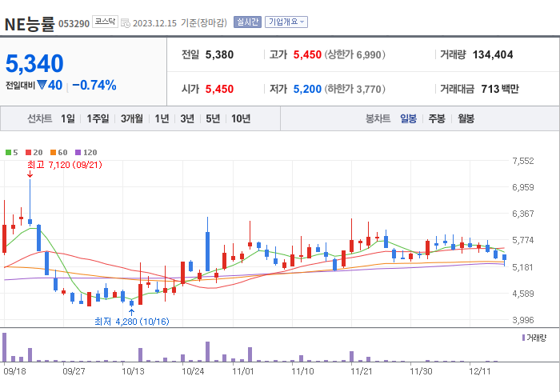560x392 pixels.
Task: Select the 1일 line chart tab
Action: pos(68,118)
